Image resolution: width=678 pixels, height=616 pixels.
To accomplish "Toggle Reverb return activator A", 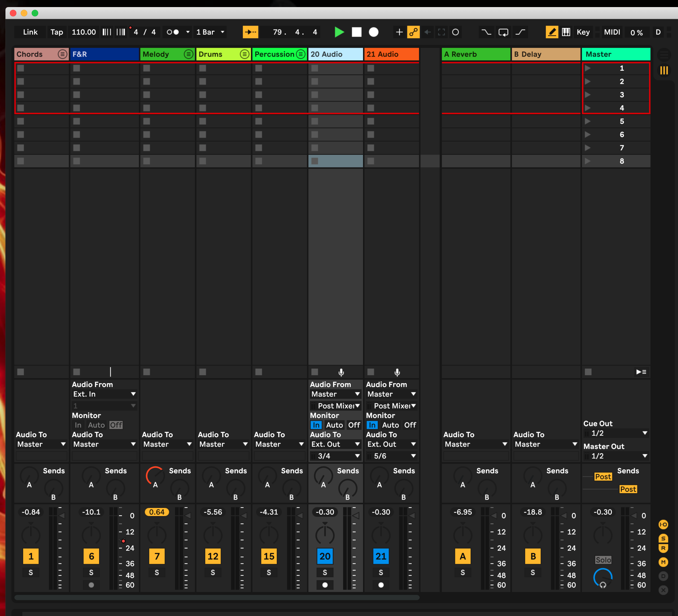I will [x=463, y=556].
